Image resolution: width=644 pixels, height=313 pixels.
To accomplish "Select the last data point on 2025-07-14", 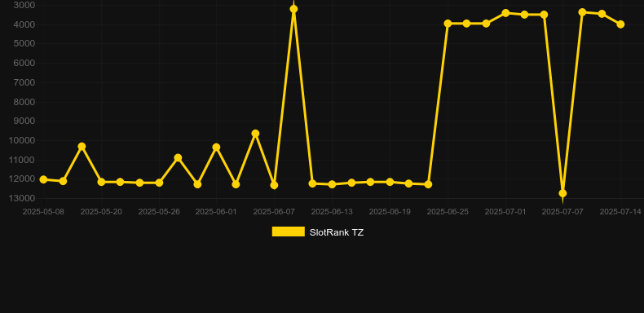I will [x=620, y=24].
